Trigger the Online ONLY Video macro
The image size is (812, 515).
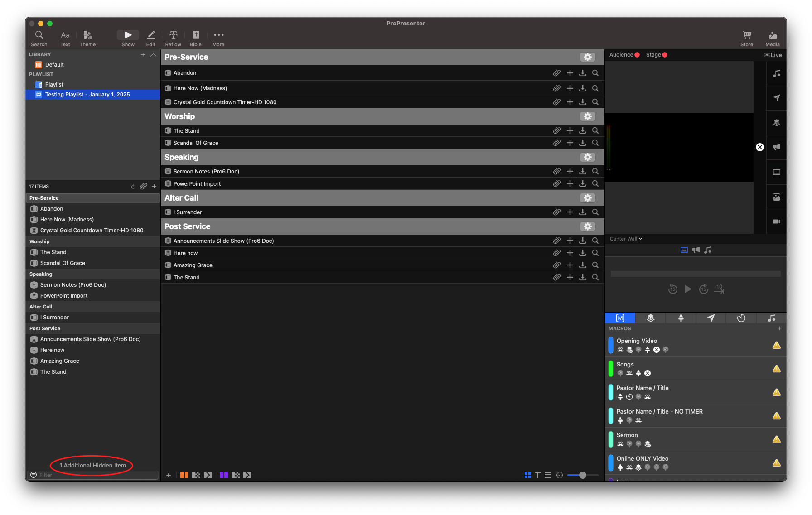pyautogui.click(x=696, y=463)
